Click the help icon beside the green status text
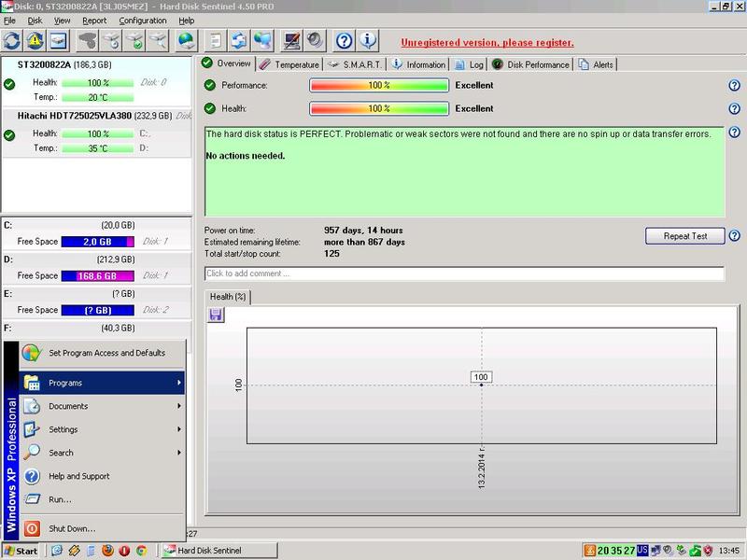Screen dimensions: 747x560 (x=734, y=133)
